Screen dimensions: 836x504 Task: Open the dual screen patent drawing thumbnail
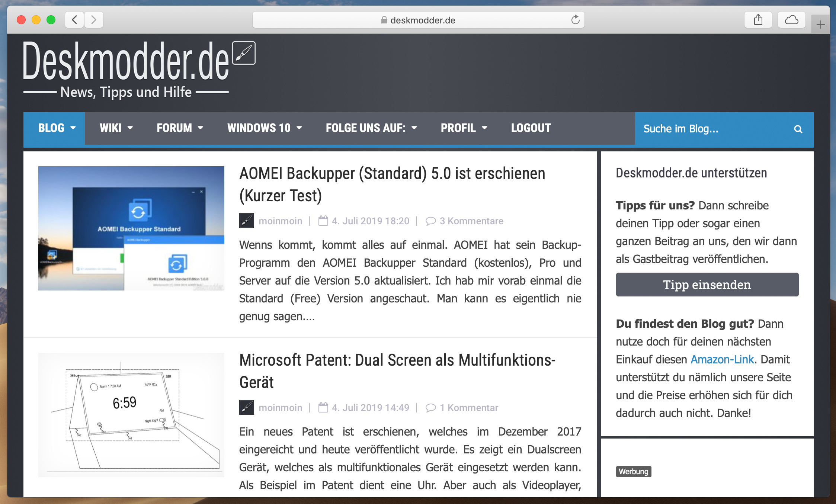pyautogui.click(x=131, y=415)
